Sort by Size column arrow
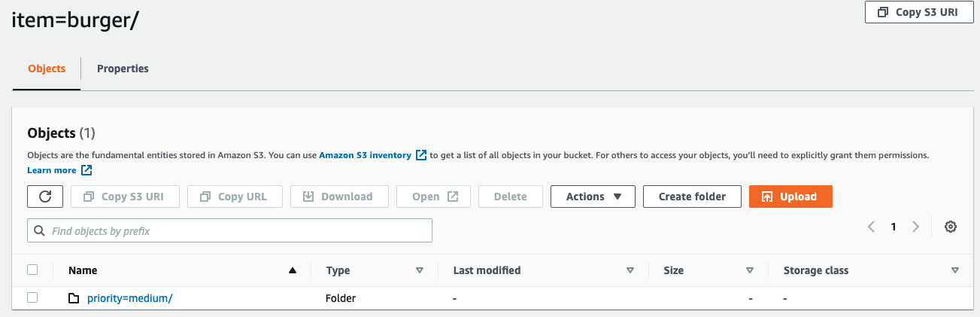Screen dimensions: 980x317 749,270
